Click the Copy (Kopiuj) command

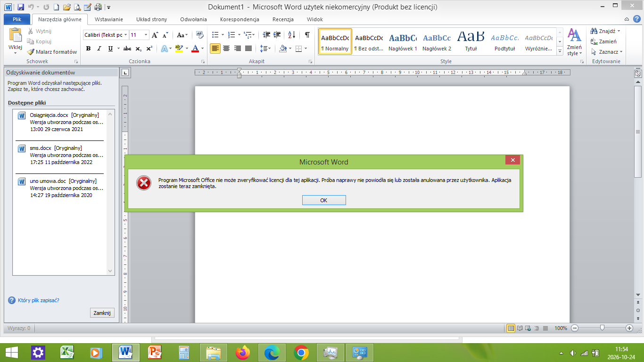(40, 41)
